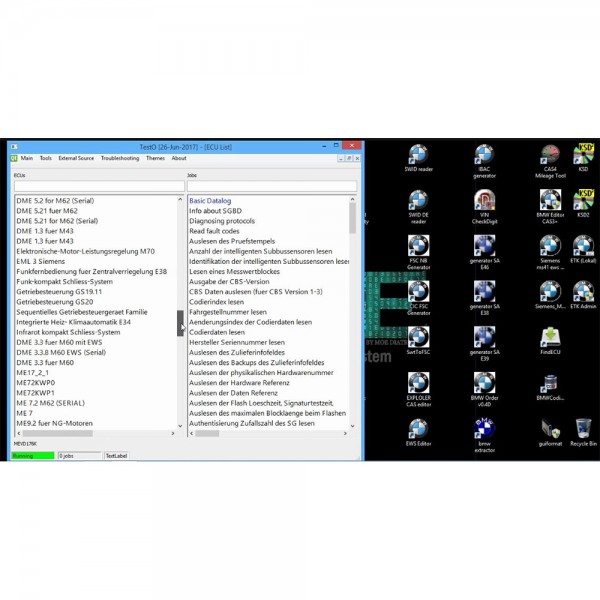Click the Jobs search input field
The image size is (600, 600).
[x=271, y=186]
